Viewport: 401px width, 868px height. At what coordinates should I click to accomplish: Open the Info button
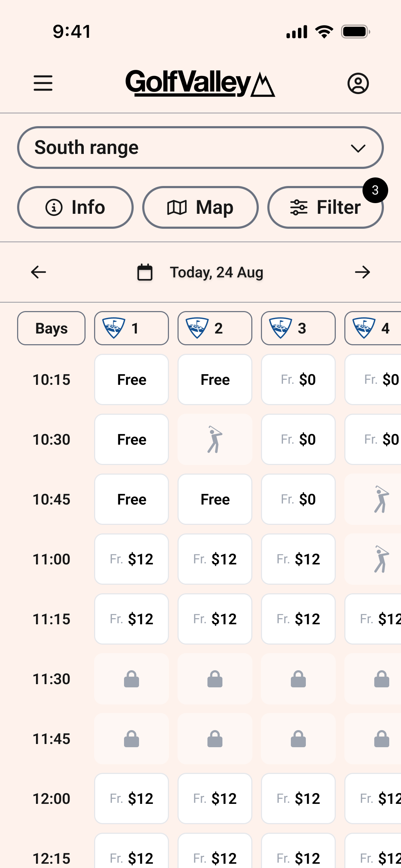[75, 207]
